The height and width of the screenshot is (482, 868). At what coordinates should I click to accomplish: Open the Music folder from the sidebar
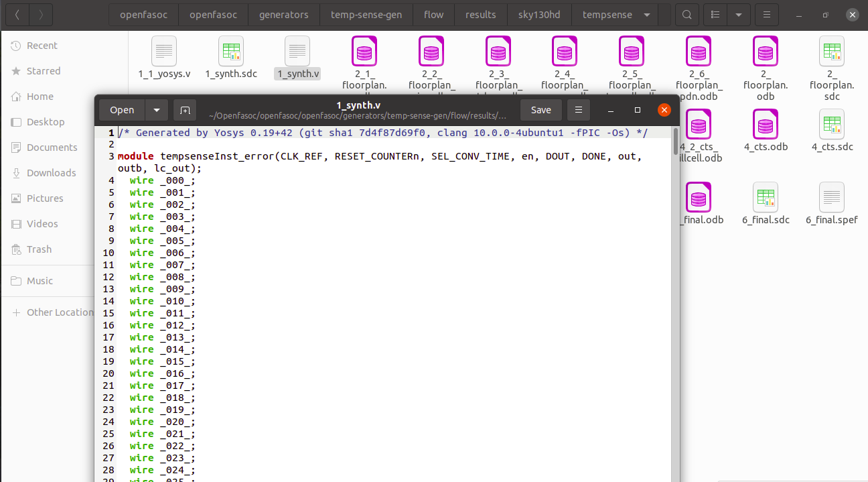point(39,281)
